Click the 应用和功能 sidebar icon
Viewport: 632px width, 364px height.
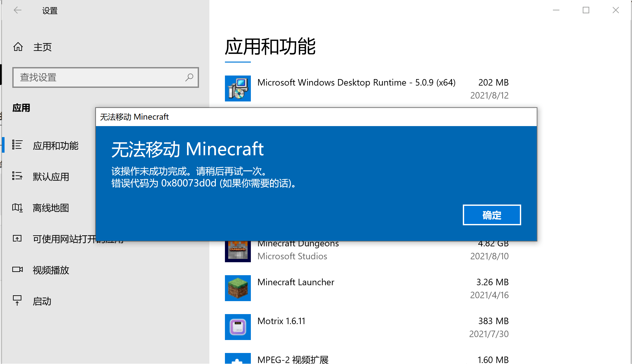pos(17,145)
